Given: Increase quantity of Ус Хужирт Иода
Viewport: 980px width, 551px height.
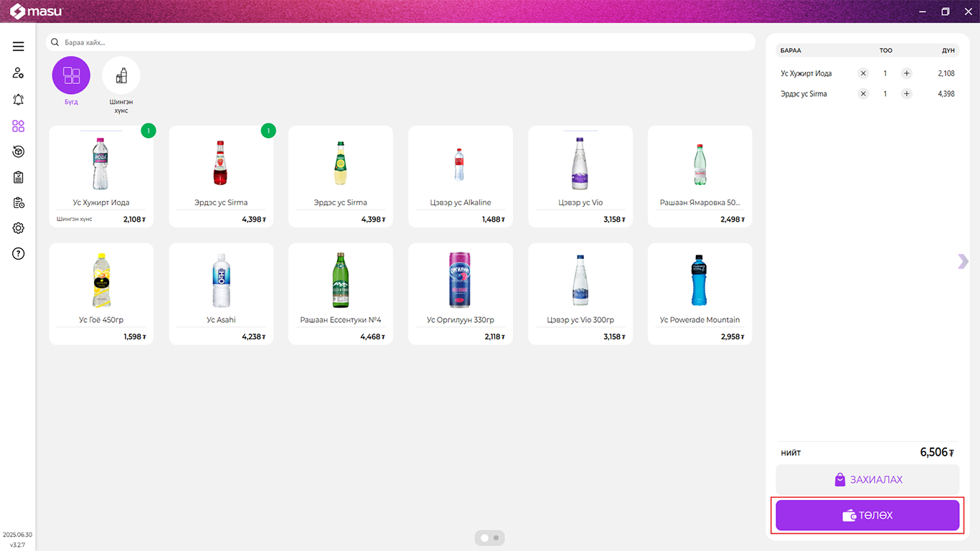Looking at the screenshot, I should pos(907,73).
